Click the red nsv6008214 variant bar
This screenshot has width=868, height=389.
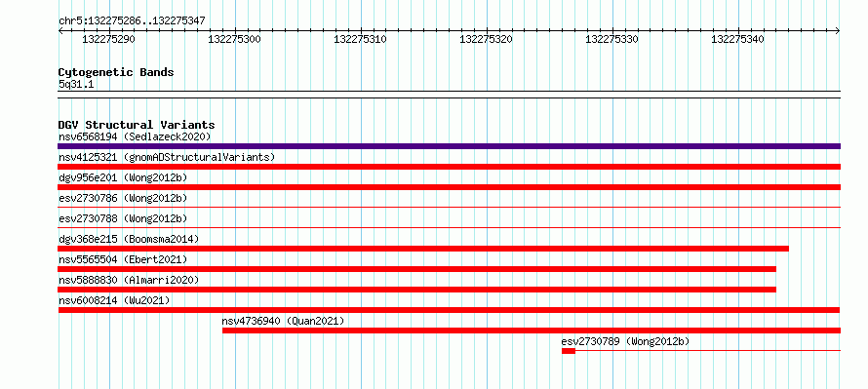450,310
